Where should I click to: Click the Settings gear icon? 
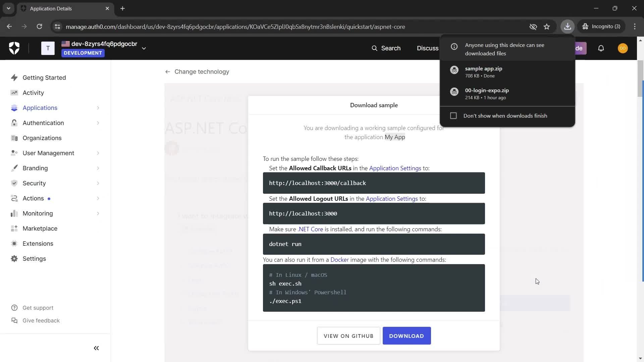point(14,259)
